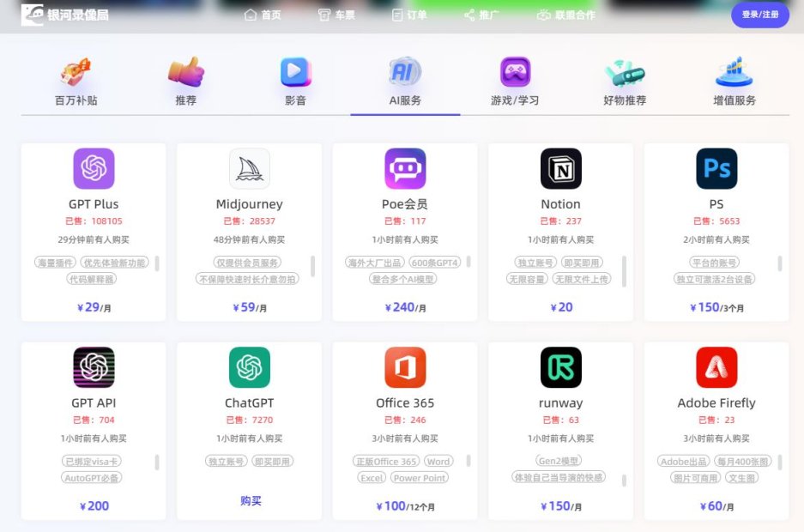Click the 每月400张图 tag
Viewport: 804px width, 532px height.
(742, 462)
